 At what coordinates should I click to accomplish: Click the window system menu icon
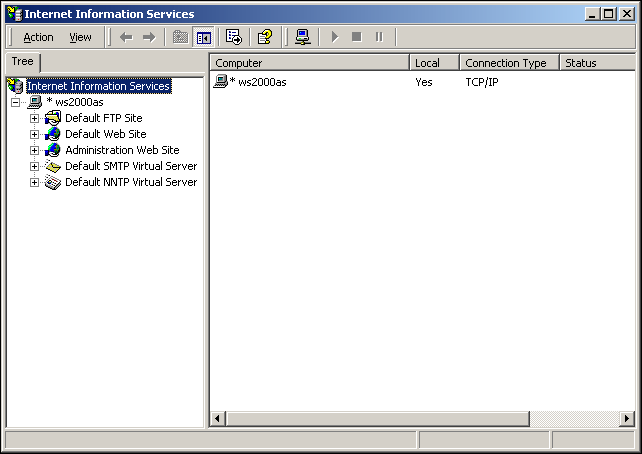click(x=15, y=14)
